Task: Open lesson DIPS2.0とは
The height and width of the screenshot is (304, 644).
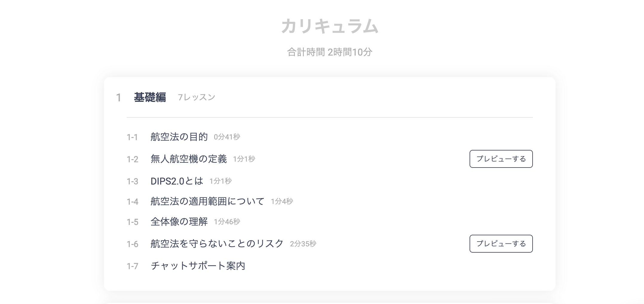Action: tap(177, 181)
